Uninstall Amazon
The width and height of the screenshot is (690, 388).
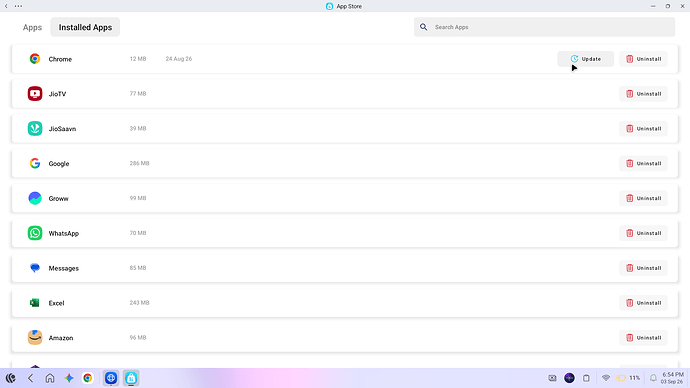pyautogui.click(x=643, y=337)
